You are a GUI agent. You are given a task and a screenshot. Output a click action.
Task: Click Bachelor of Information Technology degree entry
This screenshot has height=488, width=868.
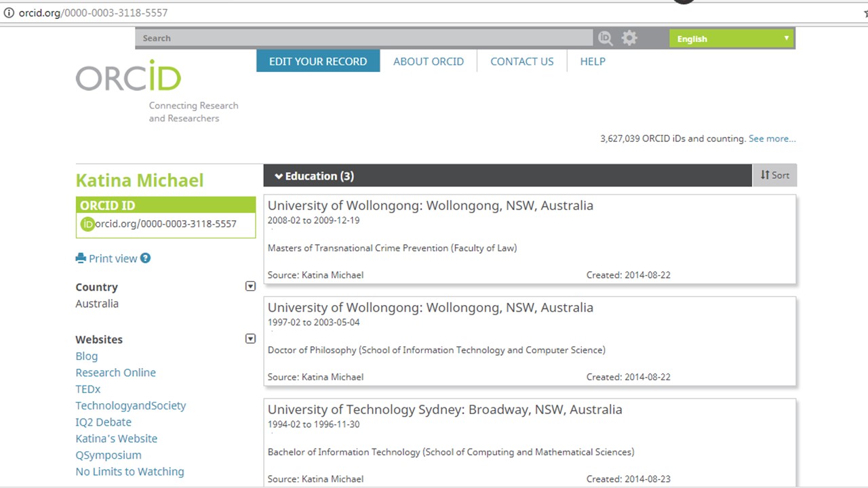pos(451,452)
